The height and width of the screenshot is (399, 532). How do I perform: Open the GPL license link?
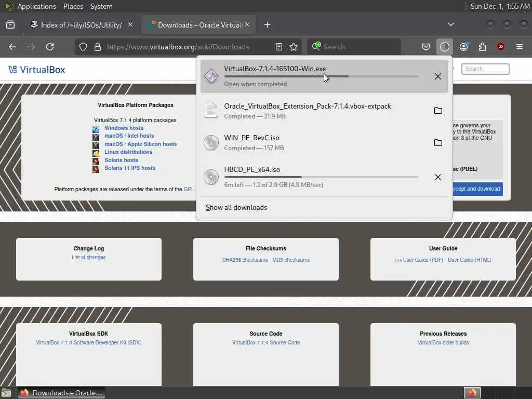[189, 189]
